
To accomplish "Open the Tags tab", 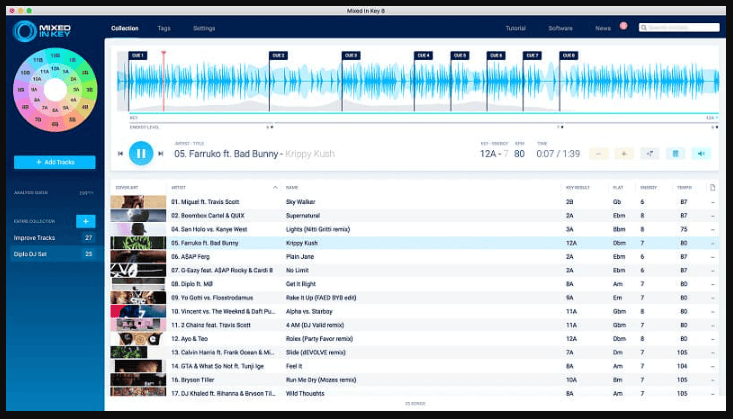I will 164,29.
